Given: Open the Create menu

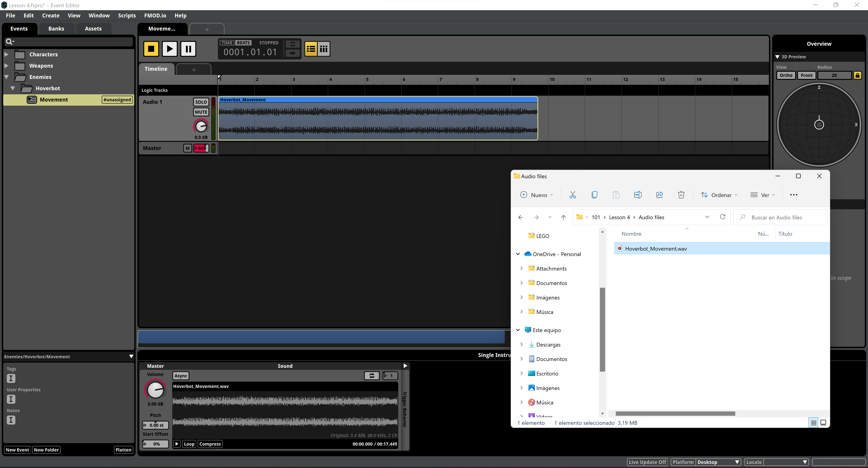Looking at the screenshot, I should click(x=51, y=16).
